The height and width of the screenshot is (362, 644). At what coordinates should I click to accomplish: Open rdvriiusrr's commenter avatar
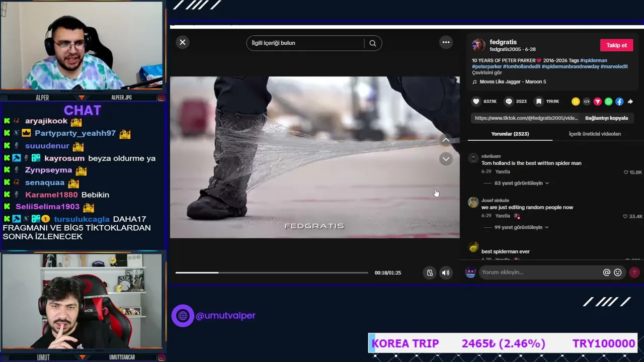pos(473,159)
